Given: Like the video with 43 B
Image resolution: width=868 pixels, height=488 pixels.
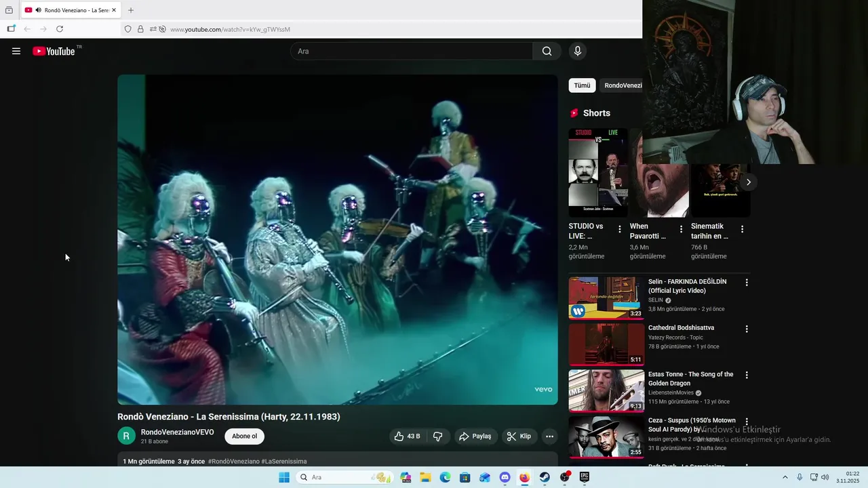Looking at the screenshot, I should 407,436.
